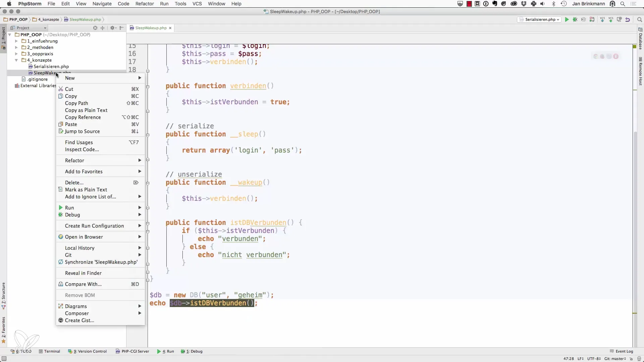Open the 6: TODO tool window
This screenshot has width=644, height=362.
(x=21, y=351)
